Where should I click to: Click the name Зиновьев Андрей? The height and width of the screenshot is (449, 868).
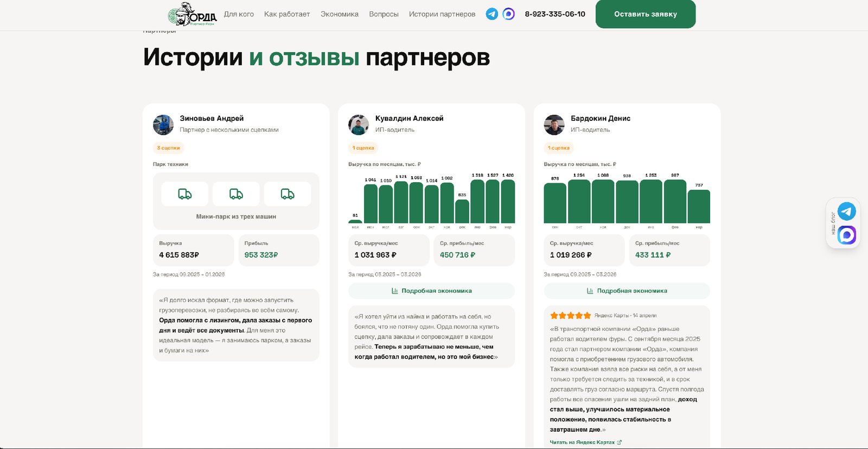(x=212, y=118)
